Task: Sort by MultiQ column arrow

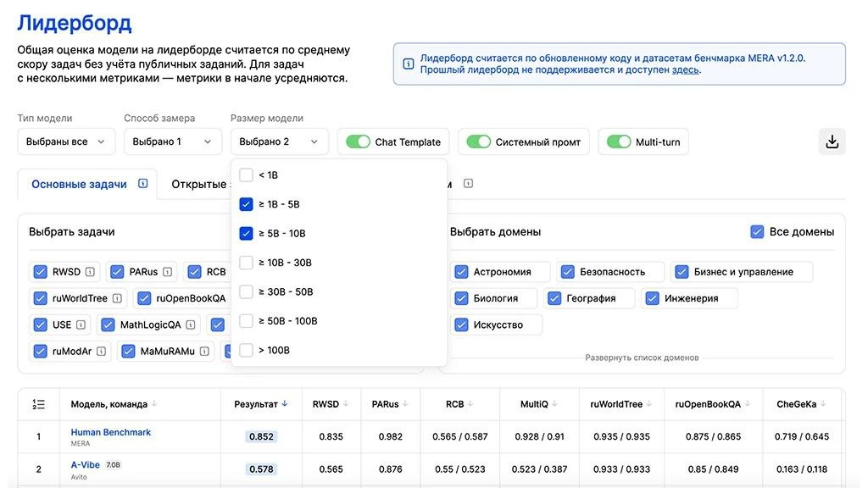Action: (554, 404)
